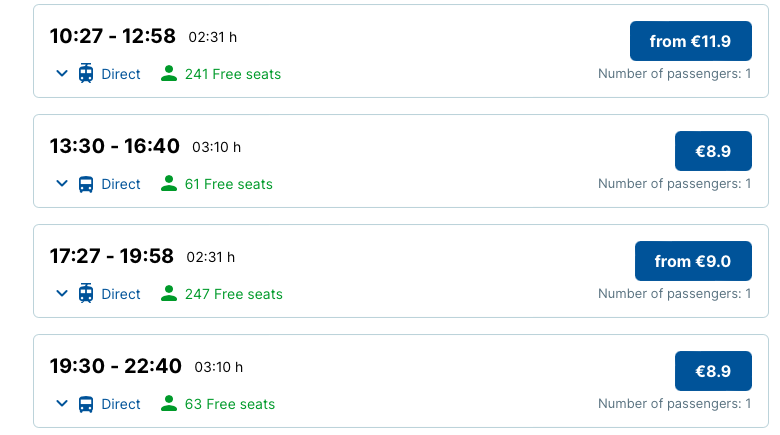Click the train icon for 10:27 departure
The image size is (780, 435).
(x=86, y=74)
